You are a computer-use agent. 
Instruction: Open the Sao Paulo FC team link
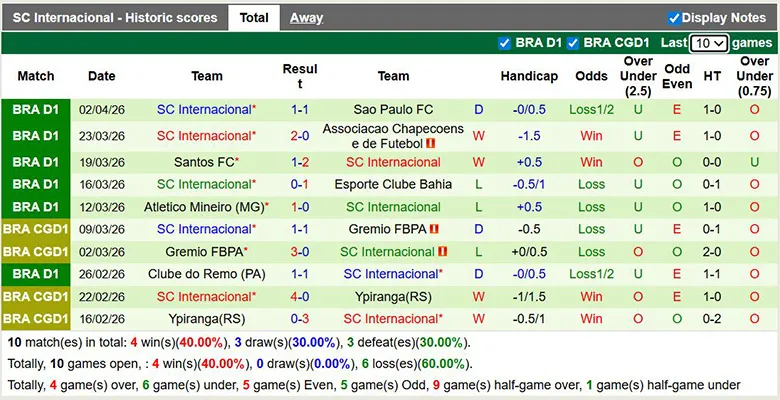point(393,110)
